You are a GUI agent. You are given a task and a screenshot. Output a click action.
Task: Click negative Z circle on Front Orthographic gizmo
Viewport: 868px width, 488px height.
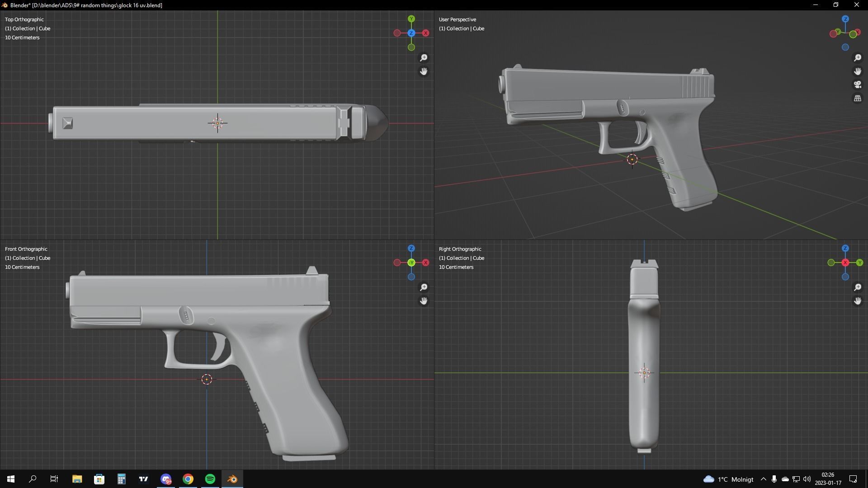411,277
